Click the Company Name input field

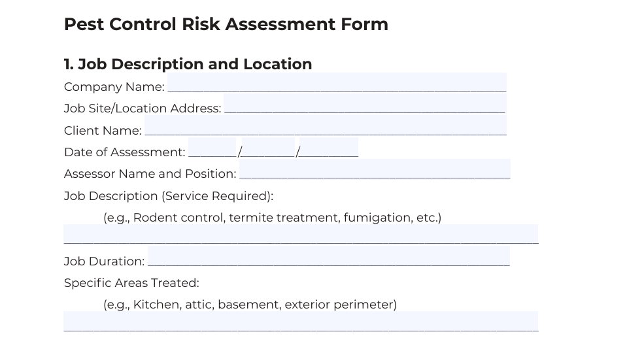[337, 82]
